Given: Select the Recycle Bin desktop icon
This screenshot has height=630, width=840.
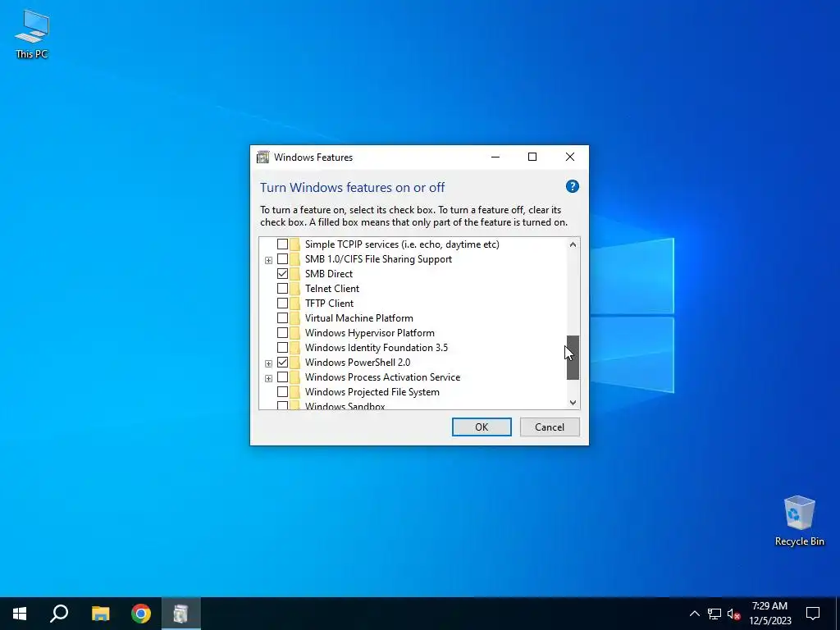Looking at the screenshot, I should coord(799,521).
